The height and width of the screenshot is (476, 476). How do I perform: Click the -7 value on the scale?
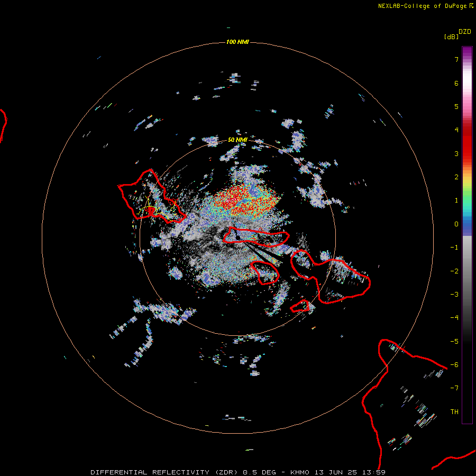[454, 388]
